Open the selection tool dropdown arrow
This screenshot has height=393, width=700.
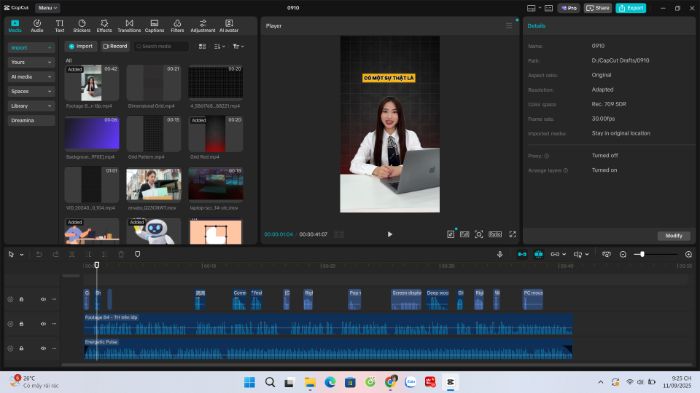click(21, 255)
